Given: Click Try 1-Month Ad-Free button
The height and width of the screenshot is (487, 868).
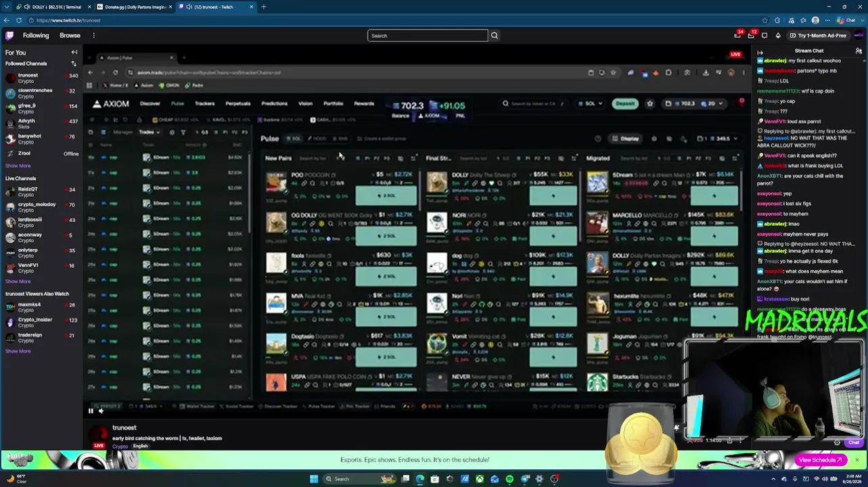Looking at the screenshot, I should (x=817, y=35).
